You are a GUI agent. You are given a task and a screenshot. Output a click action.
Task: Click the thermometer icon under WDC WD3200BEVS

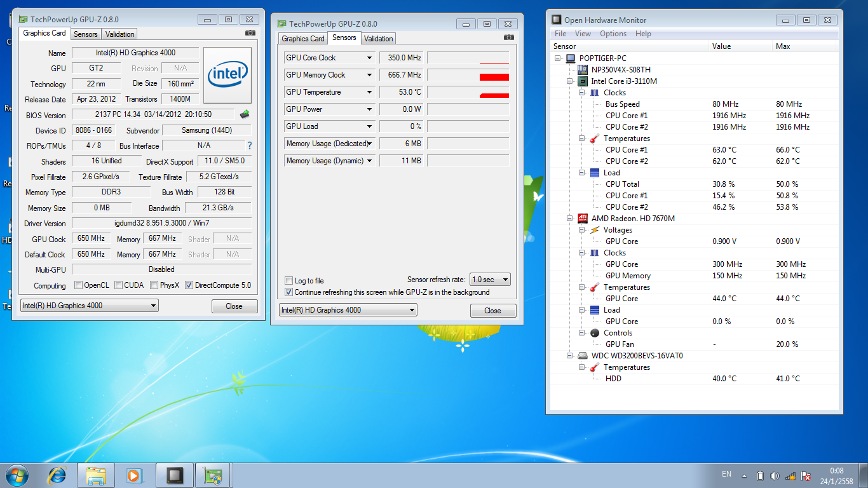pyautogui.click(x=595, y=367)
